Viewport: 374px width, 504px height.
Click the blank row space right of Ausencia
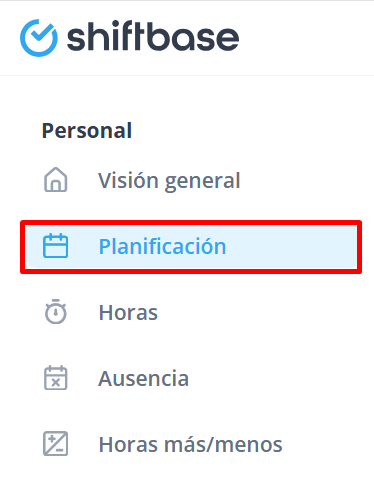point(273,378)
